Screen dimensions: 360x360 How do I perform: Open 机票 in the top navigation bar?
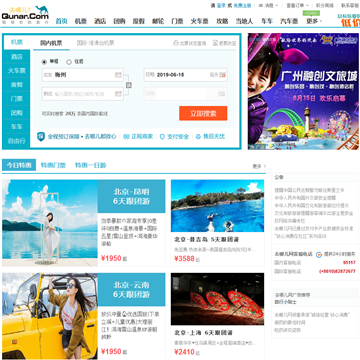(x=81, y=21)
